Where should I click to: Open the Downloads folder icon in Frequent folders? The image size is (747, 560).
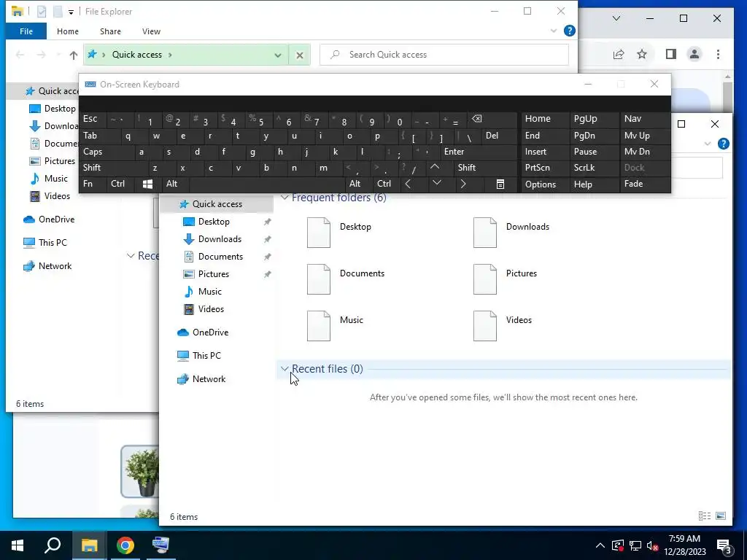coord(485,233)
